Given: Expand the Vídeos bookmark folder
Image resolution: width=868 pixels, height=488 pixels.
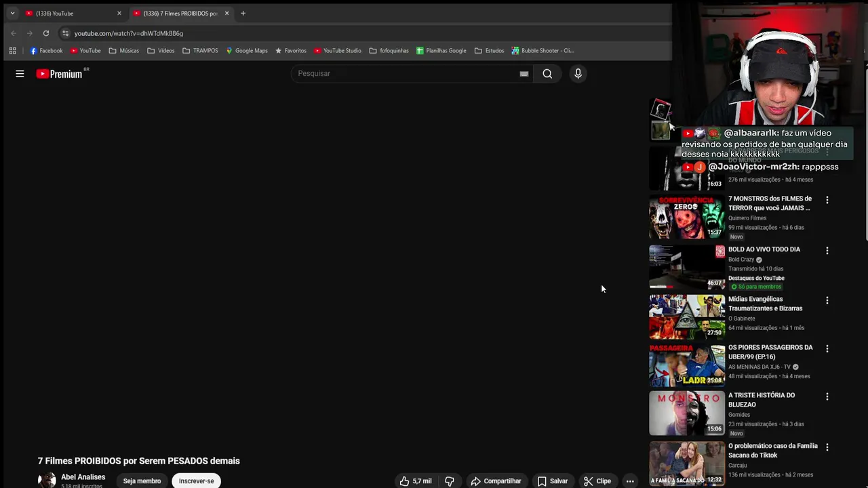Looking at the screenshot, I should [161, 51].
